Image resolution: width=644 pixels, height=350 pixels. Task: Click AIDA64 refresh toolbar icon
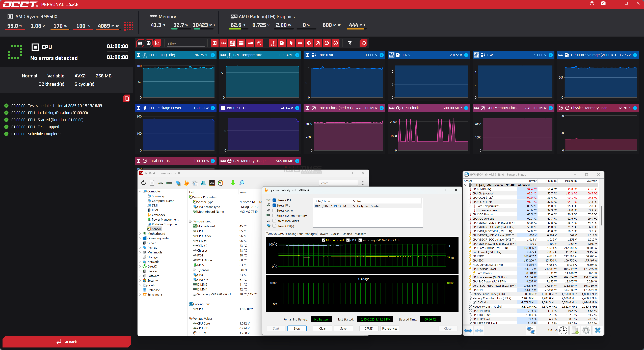tap(144, 183)
